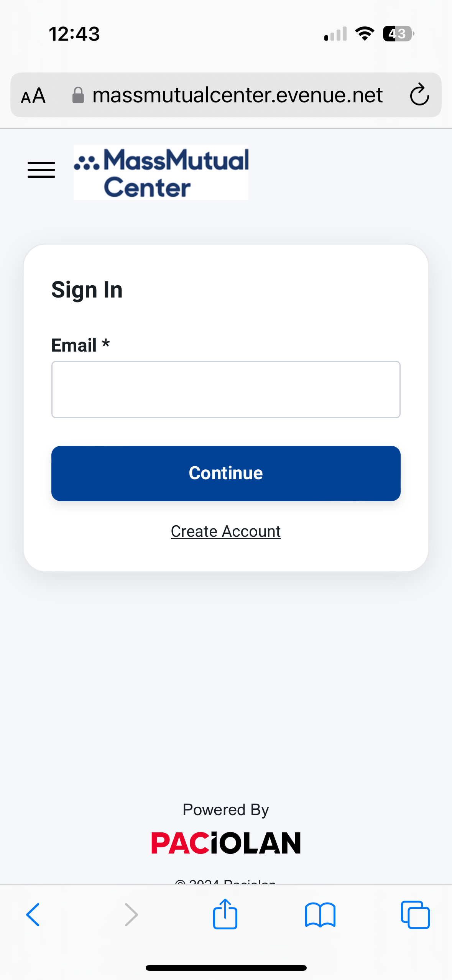Viewport: 452px width, 980px height.
Task: Tap the lock icon in address bar
Action: coord(78,95)
